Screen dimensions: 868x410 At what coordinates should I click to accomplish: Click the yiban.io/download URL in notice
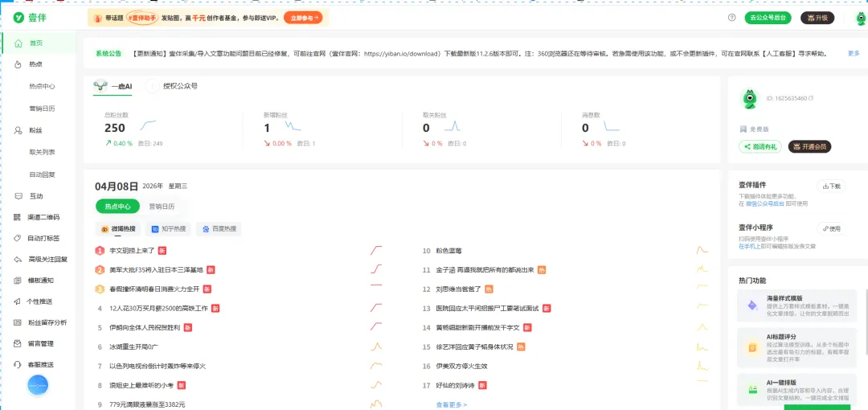tap(403, 54)
